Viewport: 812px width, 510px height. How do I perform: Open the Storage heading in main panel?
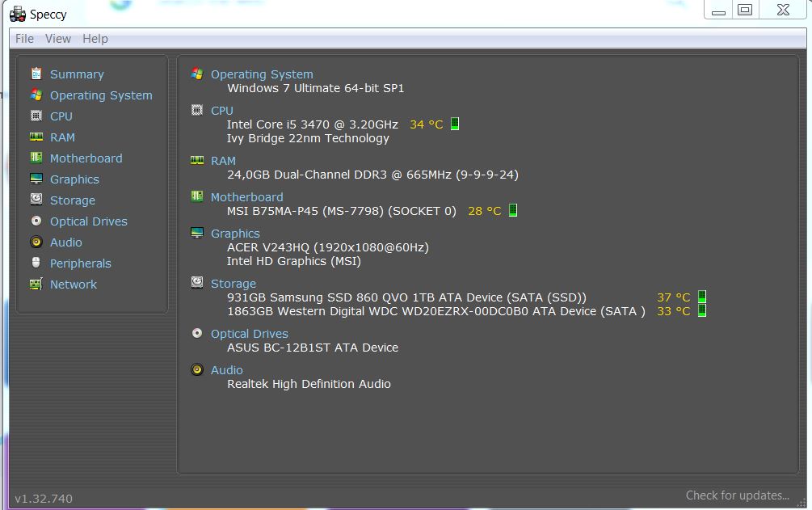[x=233, y=284]
